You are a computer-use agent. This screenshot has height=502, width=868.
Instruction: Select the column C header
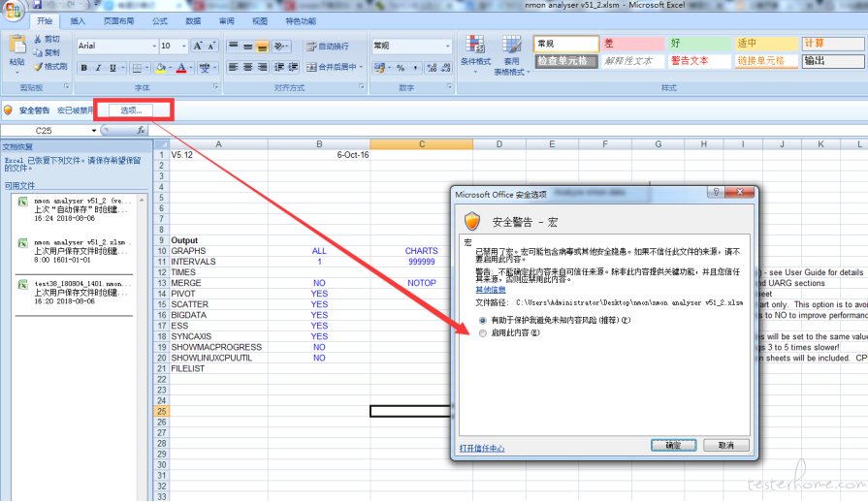click(x=421, y=143)
